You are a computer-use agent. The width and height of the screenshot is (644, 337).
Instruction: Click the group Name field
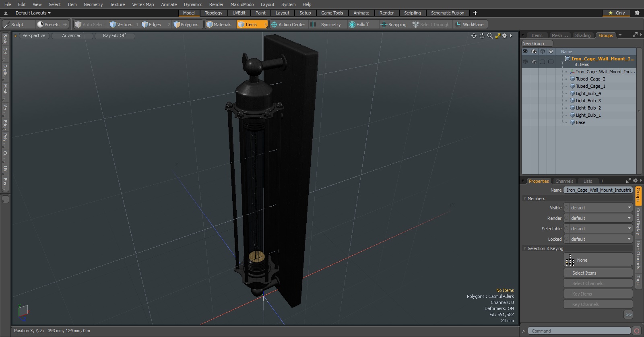pyautogui.click(x=598, y=190)
